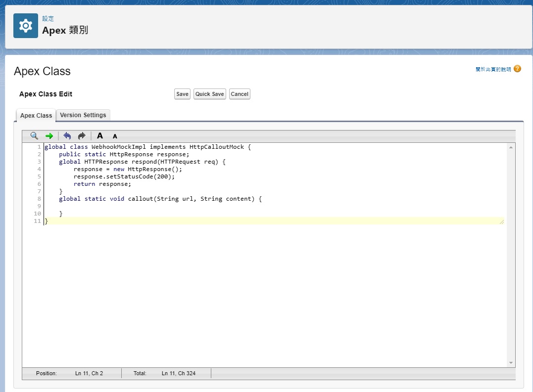The height and width of the screenshot is (392, 533).
Task: Click line number 5 in gutter
Action: pyautogui.click(x=39, y=176)
